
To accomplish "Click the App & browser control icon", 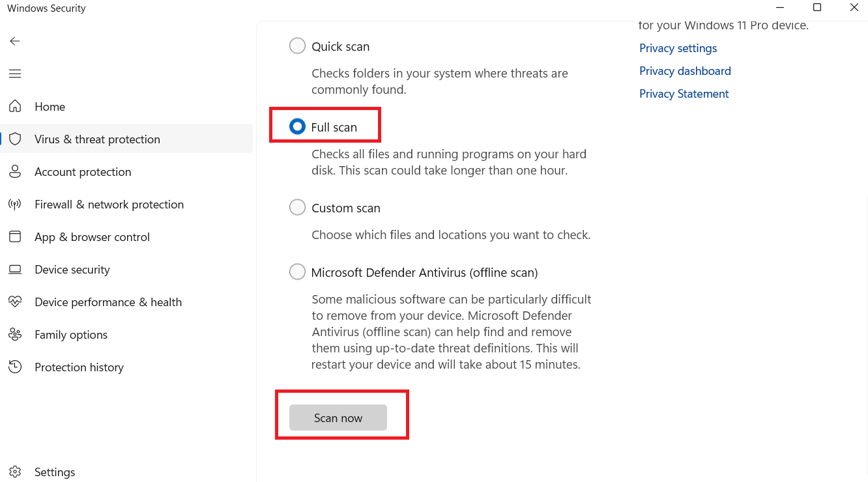I will pyautogui.click(x=15, y=236).
